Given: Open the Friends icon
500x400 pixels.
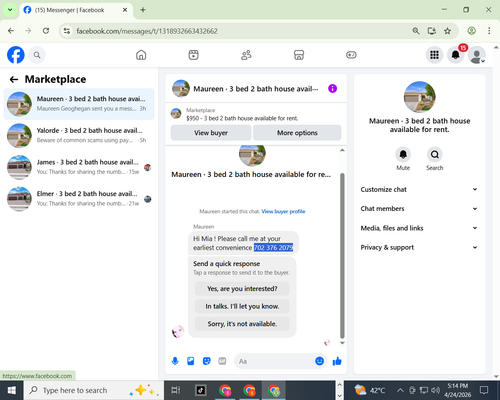Looking at the screenshot, I should coord(246,55).
